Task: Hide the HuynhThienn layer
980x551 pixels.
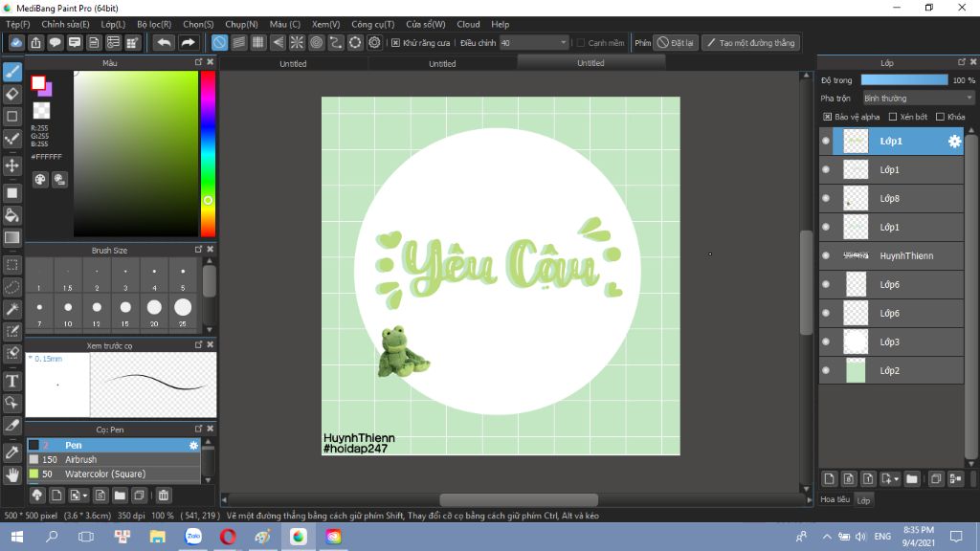Action: 826,256
